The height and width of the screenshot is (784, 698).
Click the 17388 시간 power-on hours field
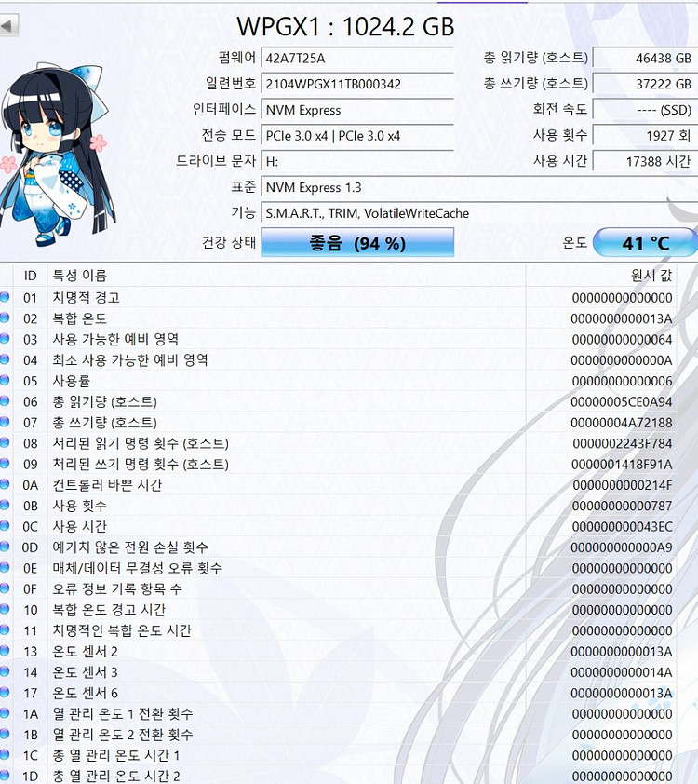(644, 162)
